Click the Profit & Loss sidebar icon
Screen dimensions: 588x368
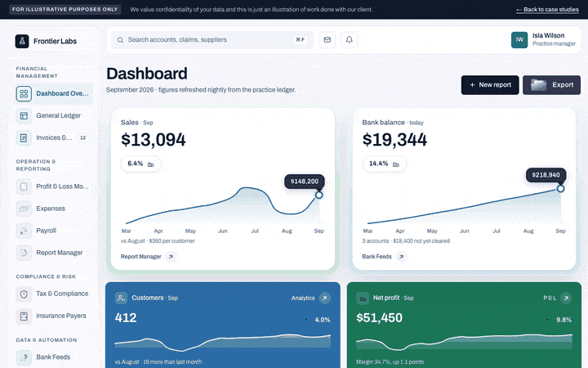24,186
